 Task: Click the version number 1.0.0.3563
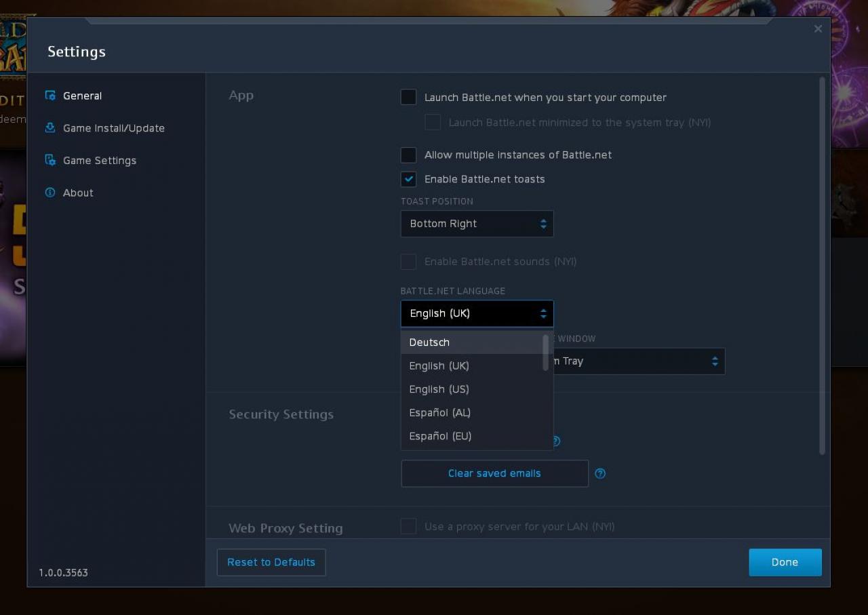[x=63, y=572]
